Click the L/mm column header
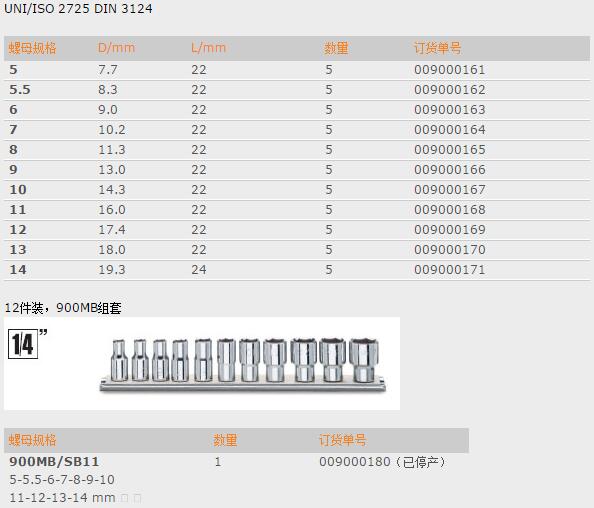 [x=208, y=48]
